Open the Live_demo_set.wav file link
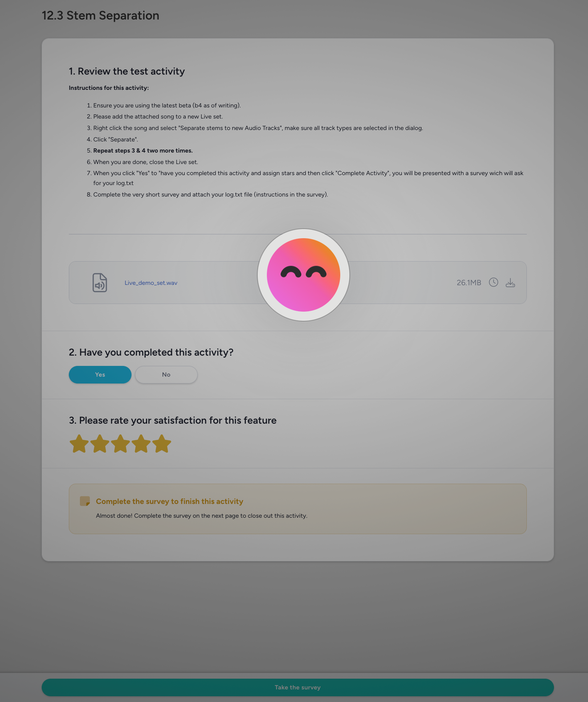The height and width of the screenshot is (702, 588). 151,283
